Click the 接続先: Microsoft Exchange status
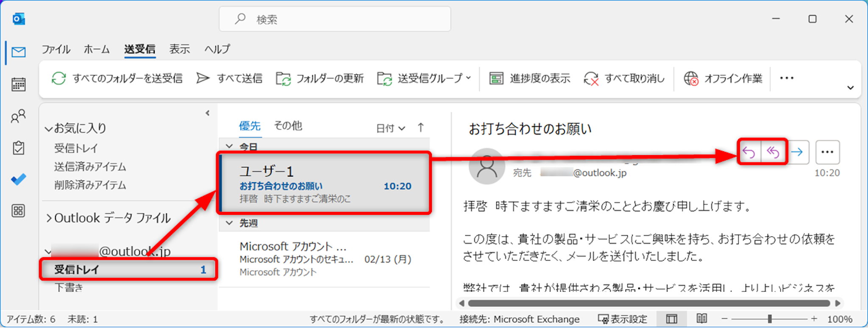 [520, 319]
